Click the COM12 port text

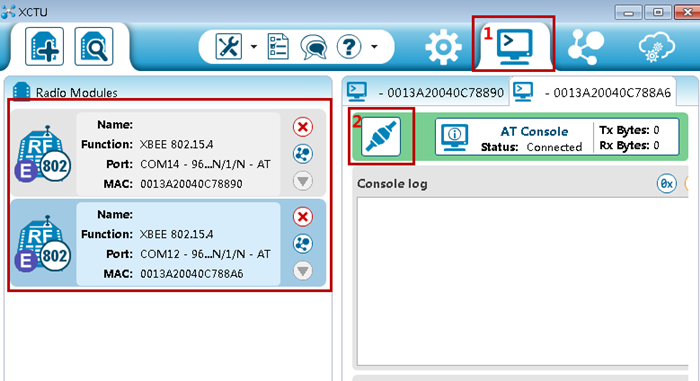pyautogui.click(x=205, y=254)
